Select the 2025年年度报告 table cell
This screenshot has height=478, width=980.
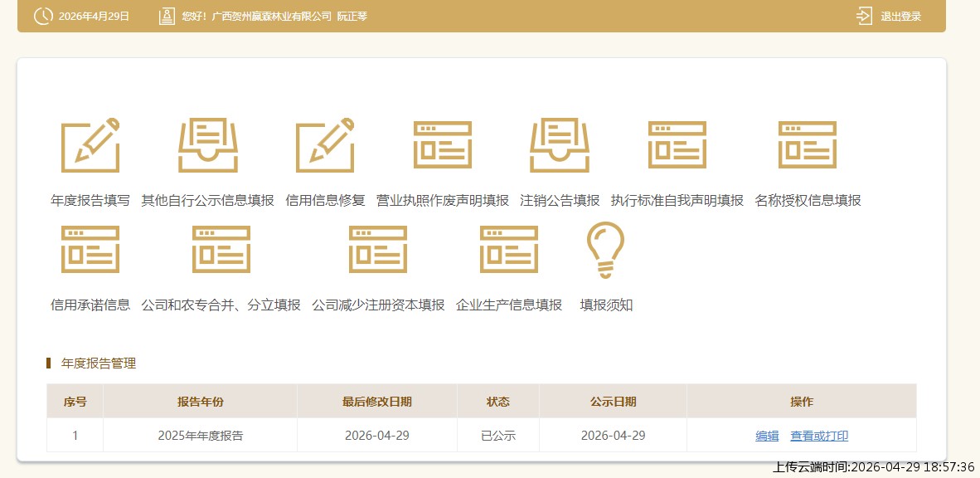(200, 436)
